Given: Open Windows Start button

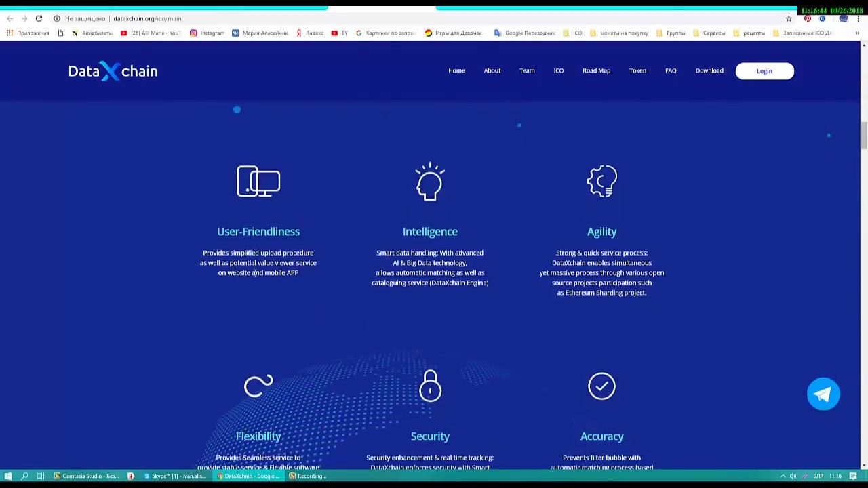Looking at the screenshot, I should point(8,476).
